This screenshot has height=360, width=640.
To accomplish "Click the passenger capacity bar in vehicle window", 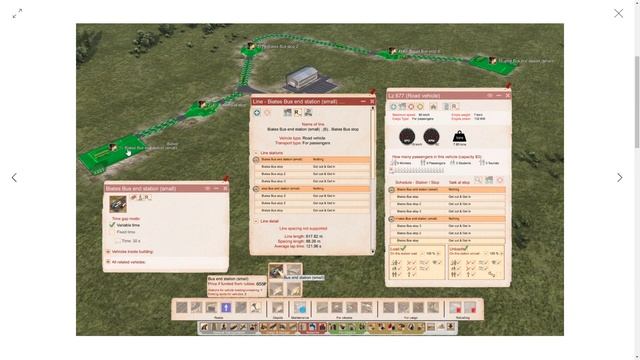I will pyautogui.click(x=416, y=171).
